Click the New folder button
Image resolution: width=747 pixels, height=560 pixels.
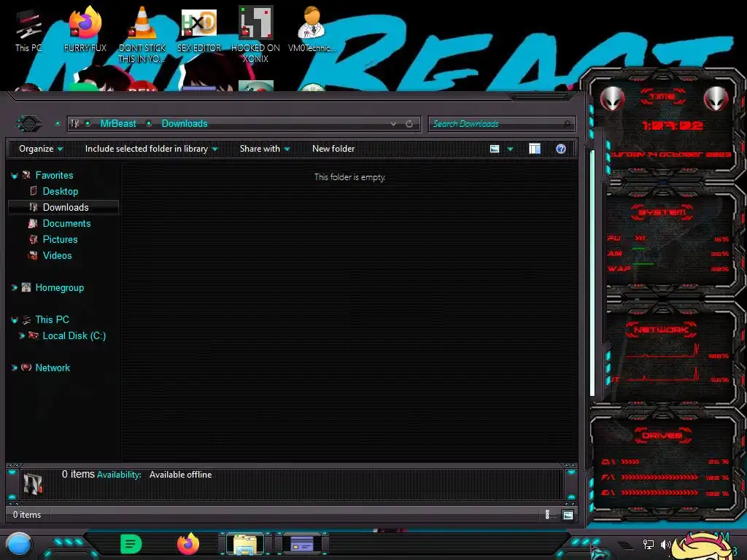(333, 149)
